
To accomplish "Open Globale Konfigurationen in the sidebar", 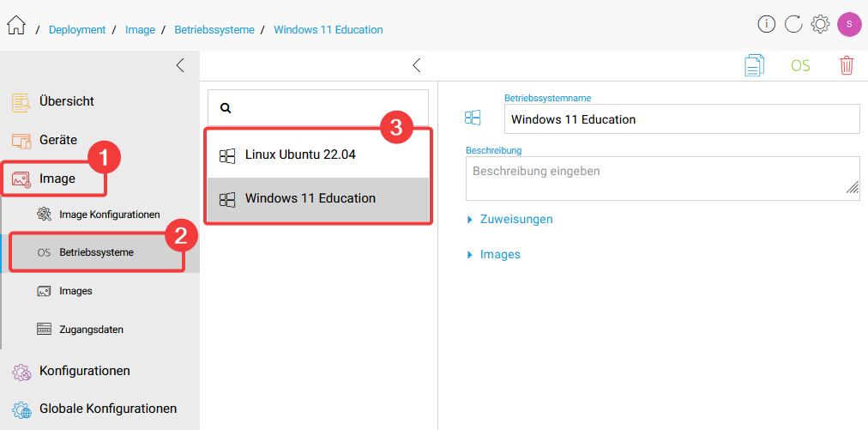I will click(x=108, y=409).
